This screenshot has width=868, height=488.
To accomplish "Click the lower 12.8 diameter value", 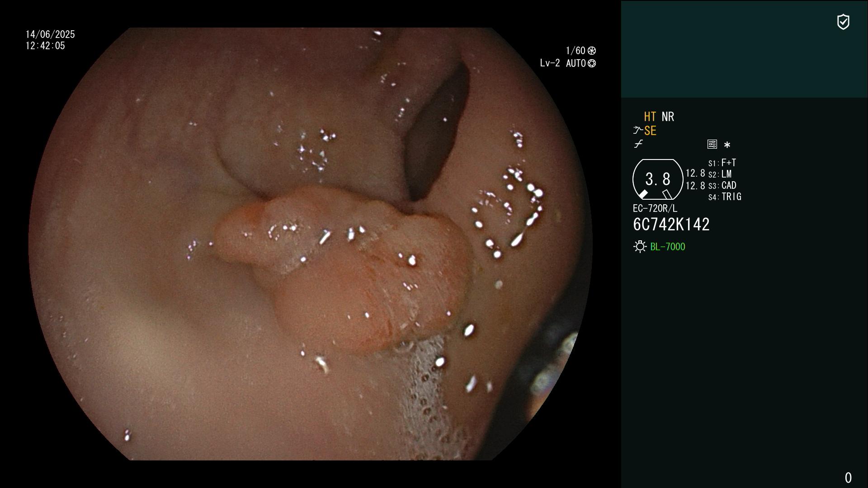I will pos(695,186).
